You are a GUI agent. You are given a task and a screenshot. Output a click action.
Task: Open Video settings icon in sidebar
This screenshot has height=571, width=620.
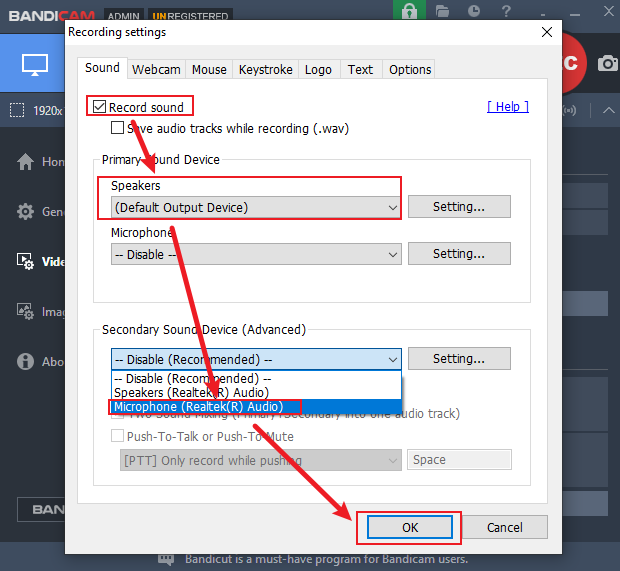[x=25, y=261]
